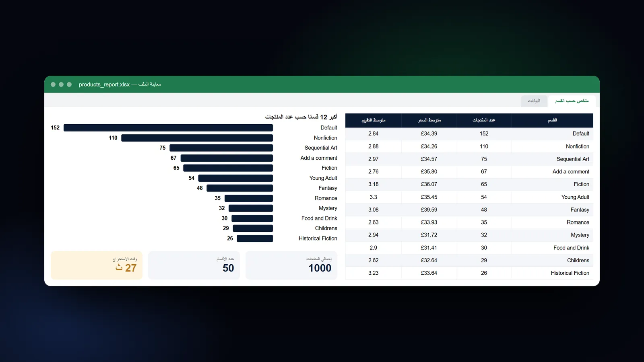Click the Young Adult category cell
This screenshot has height=362, width=644.
click(x=552, y=197)
